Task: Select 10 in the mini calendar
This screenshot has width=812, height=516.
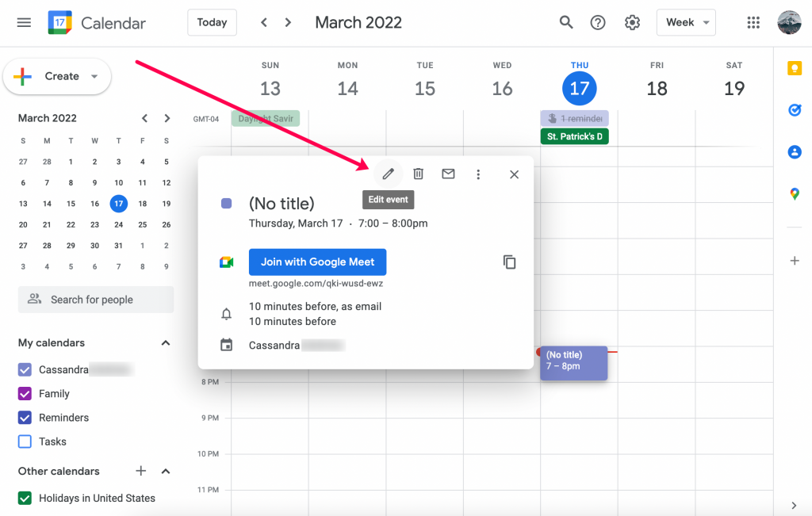Action: 119,182
